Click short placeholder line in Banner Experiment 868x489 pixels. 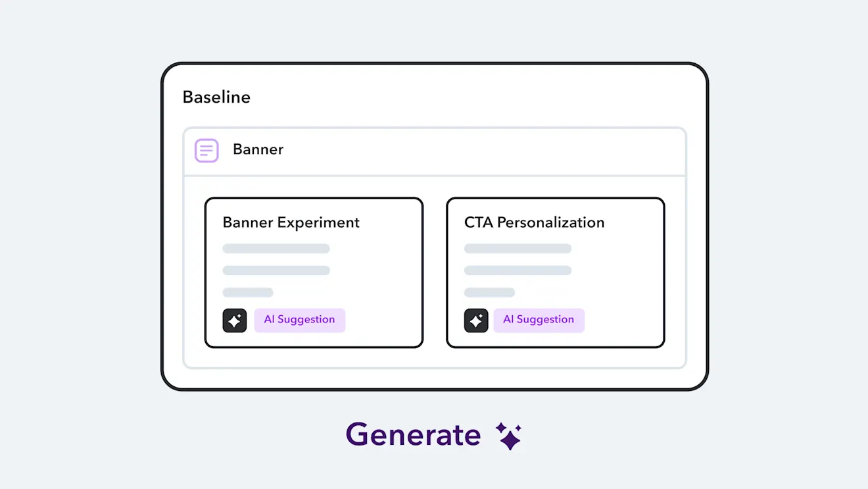click(248, 292)
